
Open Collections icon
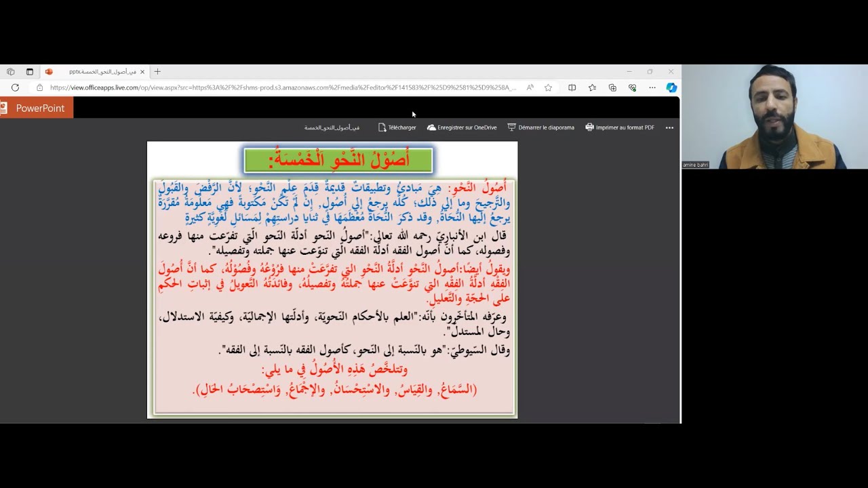(612, 87)
